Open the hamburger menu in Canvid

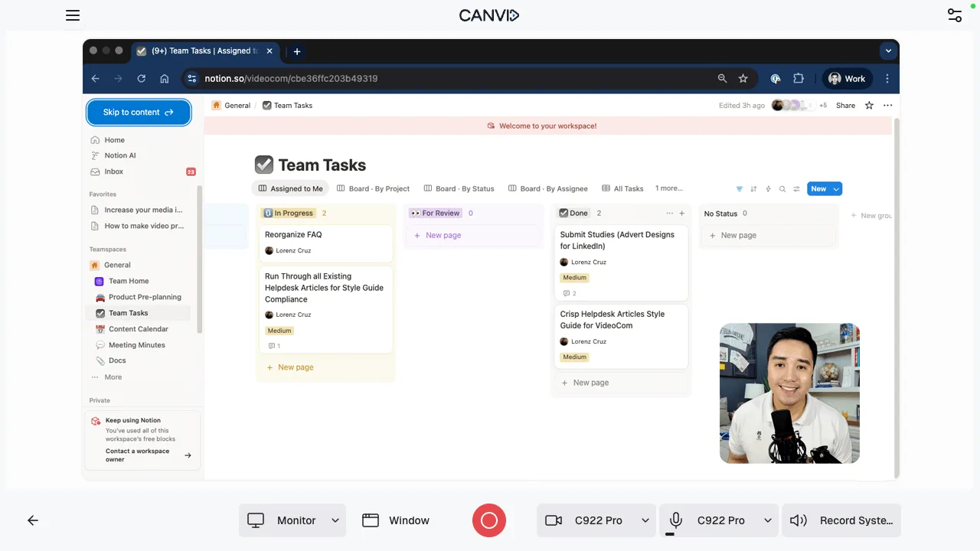(x=73, y=15)
